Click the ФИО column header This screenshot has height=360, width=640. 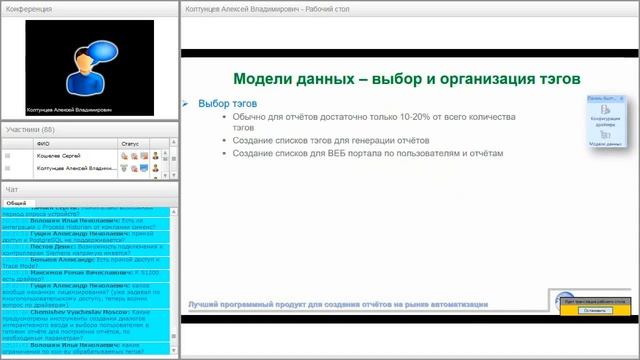pos(75,144)
